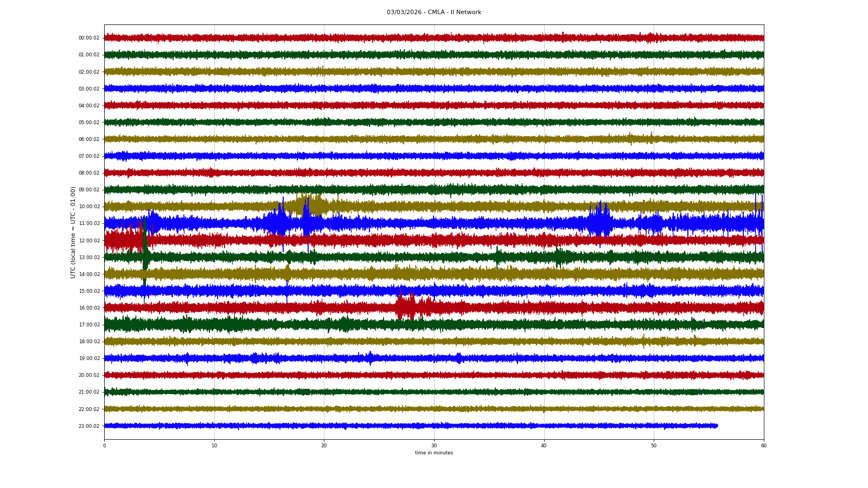The height and width of the screenshot is (488, 868).
Task: Click the x-axis tick labeled 40
Action: pyautogui.click(x=544, y=446)
